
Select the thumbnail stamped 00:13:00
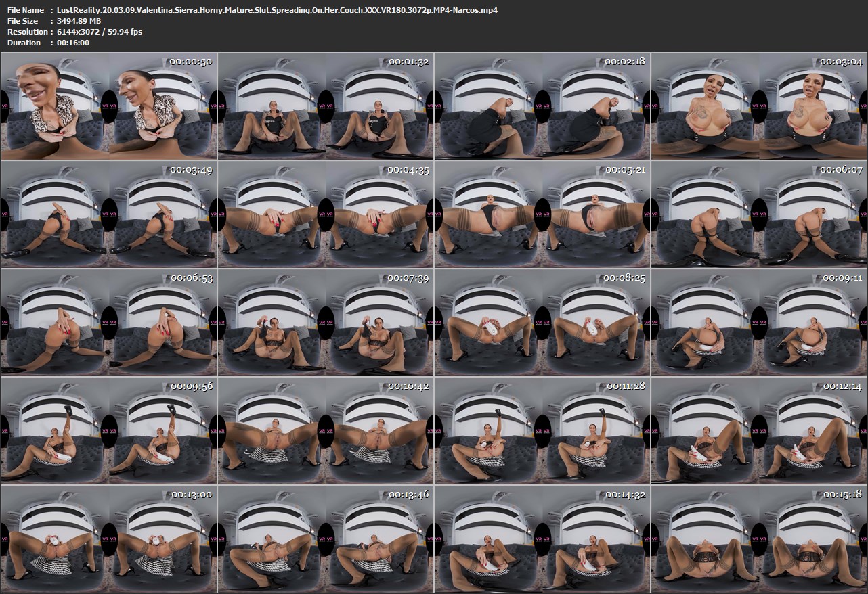pyautogui.click(x=109, y=539)
